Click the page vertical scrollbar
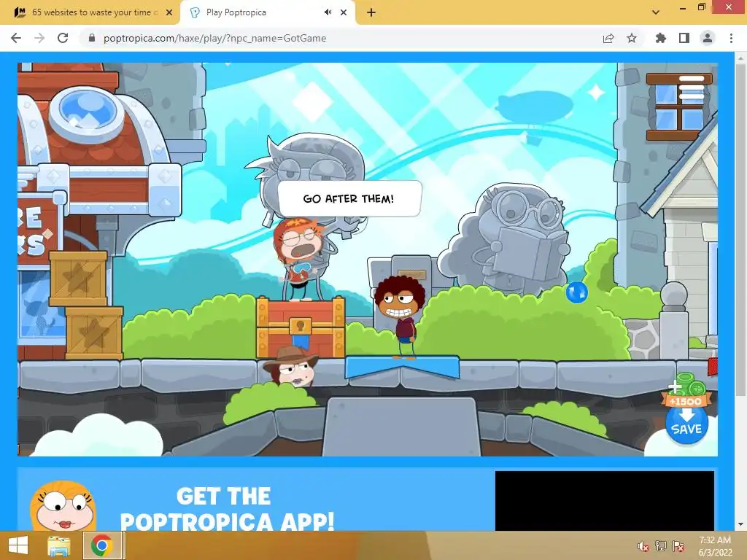747x560 pixels. tap(740, 230)
